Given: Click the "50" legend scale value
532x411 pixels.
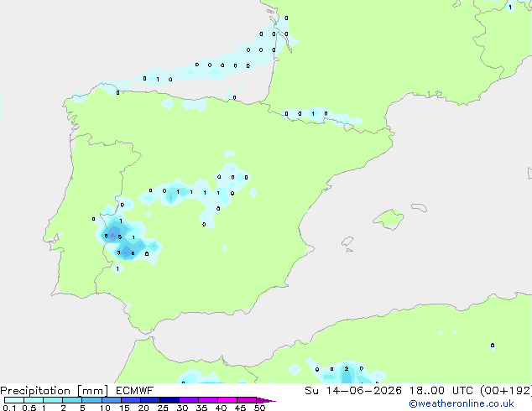Looking at the screenshot, I should [259, 408].
